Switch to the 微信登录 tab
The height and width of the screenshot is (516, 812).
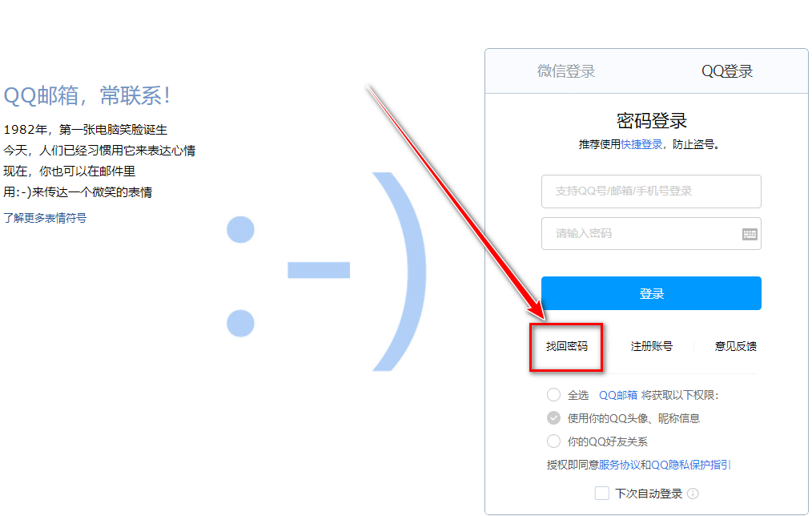click(x=566, y=71)
